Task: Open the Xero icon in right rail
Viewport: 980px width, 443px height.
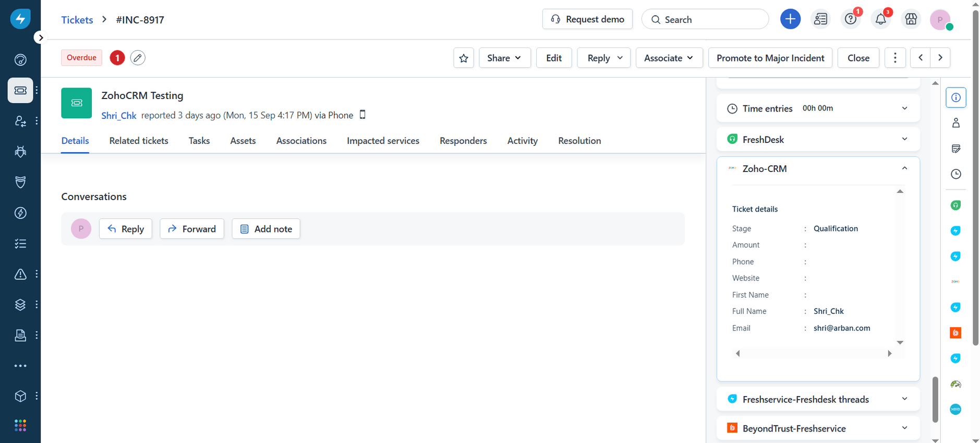Action: [x=955, y=410]
